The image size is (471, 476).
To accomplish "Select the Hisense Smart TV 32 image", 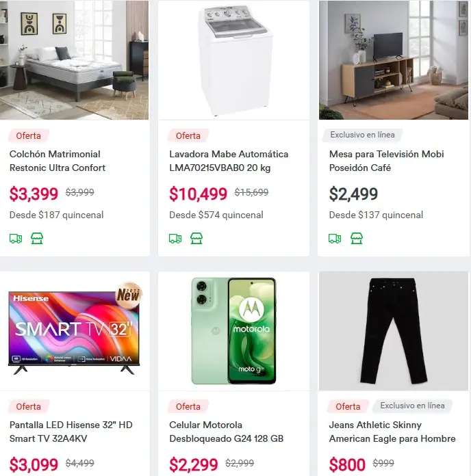I will coord(75,331).
